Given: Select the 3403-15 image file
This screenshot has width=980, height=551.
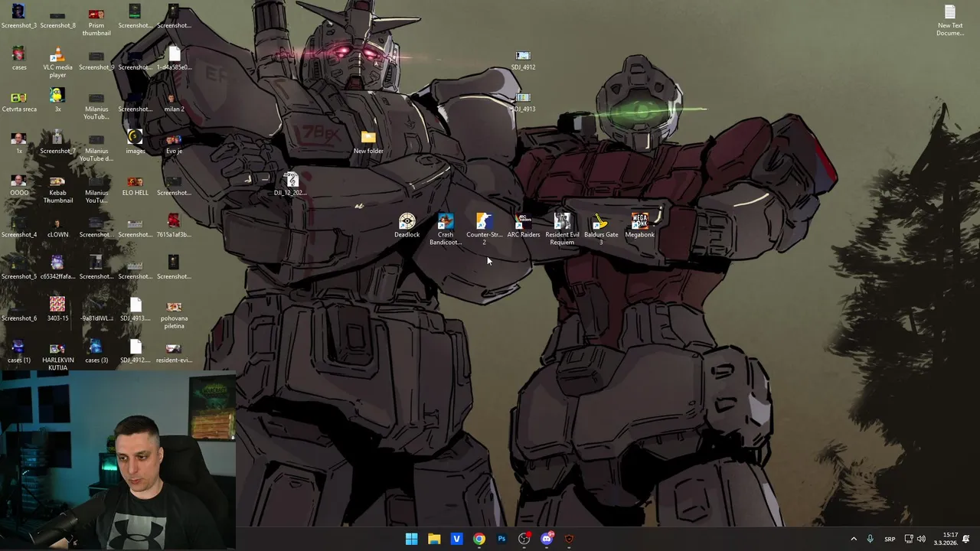Looking at the screenshot, I should 57,310.
